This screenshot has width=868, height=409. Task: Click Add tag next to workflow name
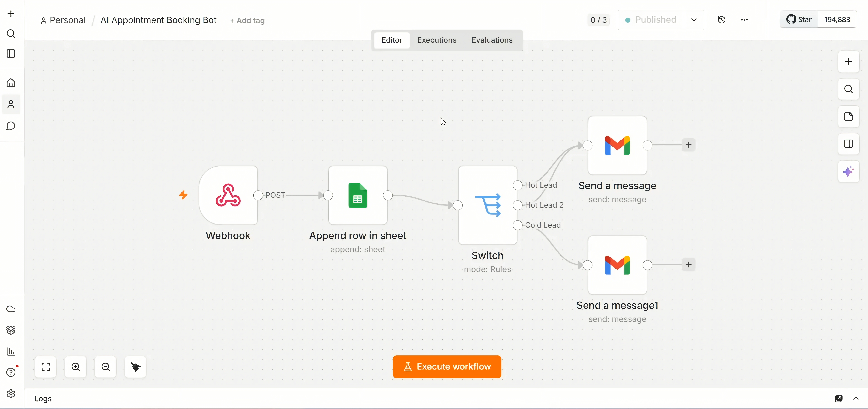coord(247,21)
